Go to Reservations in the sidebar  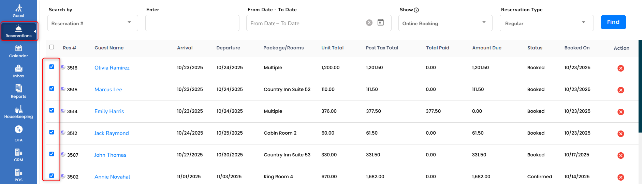18,31
